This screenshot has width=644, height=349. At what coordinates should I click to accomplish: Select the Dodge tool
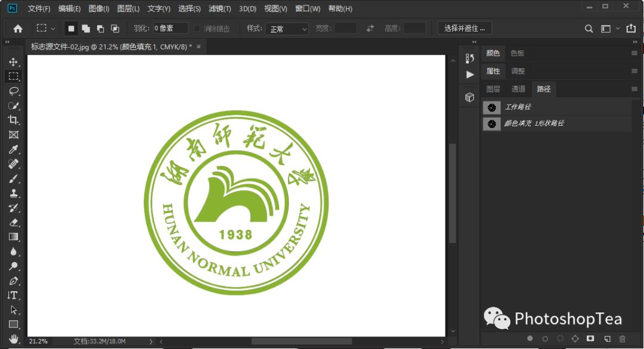click(13, 266)
